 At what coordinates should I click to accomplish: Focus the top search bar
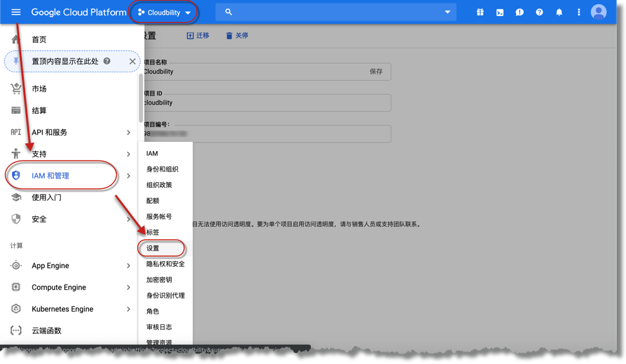pyautogui.click(x=336, y=12)
